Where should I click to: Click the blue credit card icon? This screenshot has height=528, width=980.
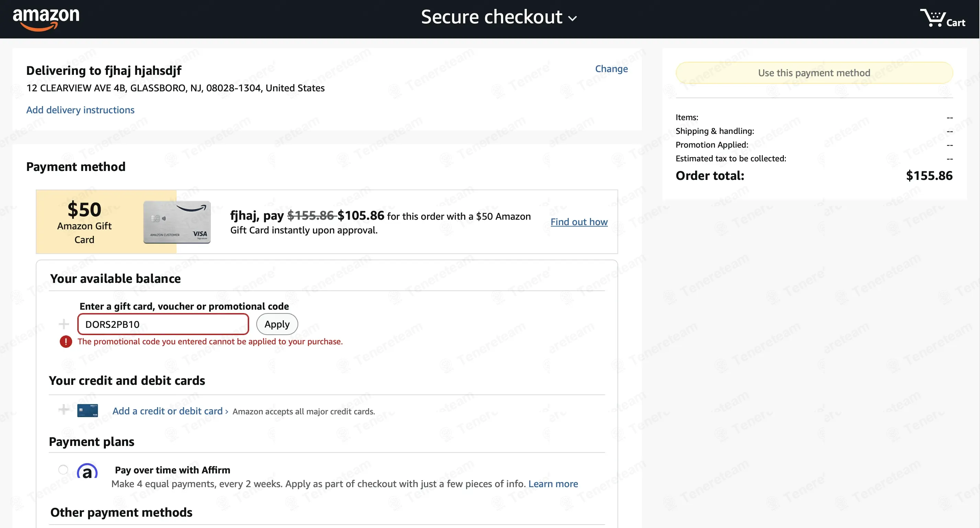pyautogui.click(x=88, y=411)
